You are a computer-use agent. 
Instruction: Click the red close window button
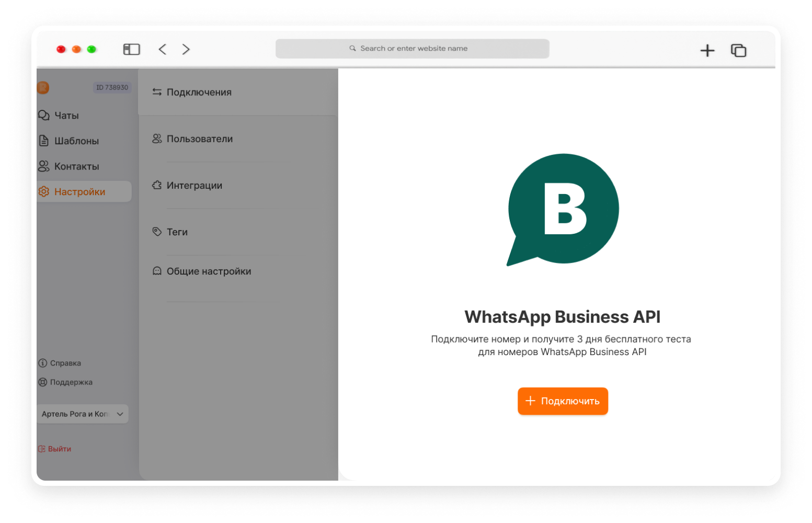(x=61, y=49)
